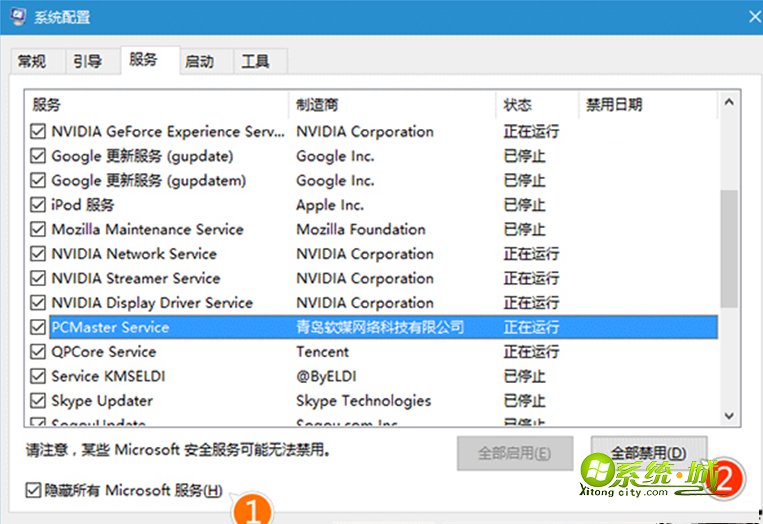Toggle 隐藏所有 Microsoft 服务 checkbox
The height and width of the screenshot is (524, 763).
(x=33, y=490)
